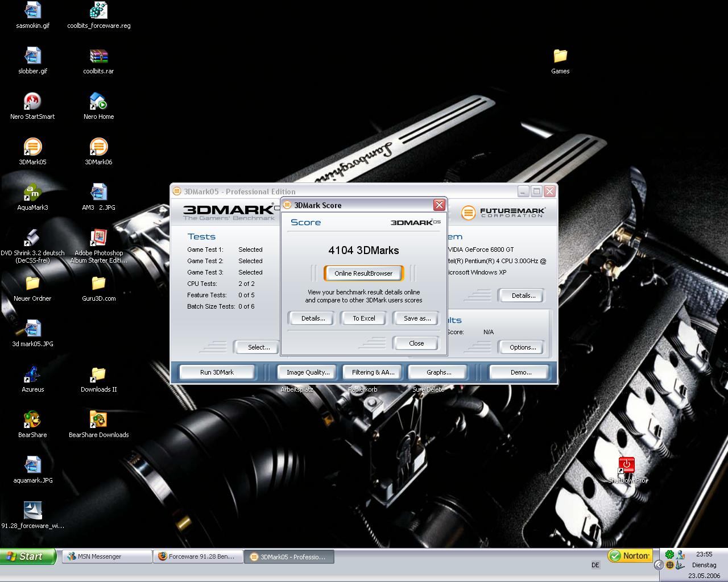Click MSN Messenger tray icon
Viewport: 728px width, 582px height.
680,554
